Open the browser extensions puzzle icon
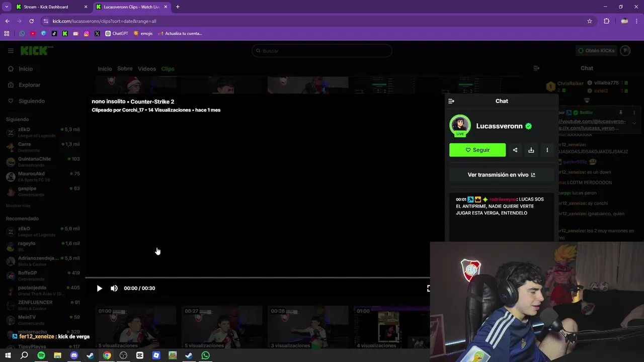The width and height of the screenshot is (644, 362). 606,21
